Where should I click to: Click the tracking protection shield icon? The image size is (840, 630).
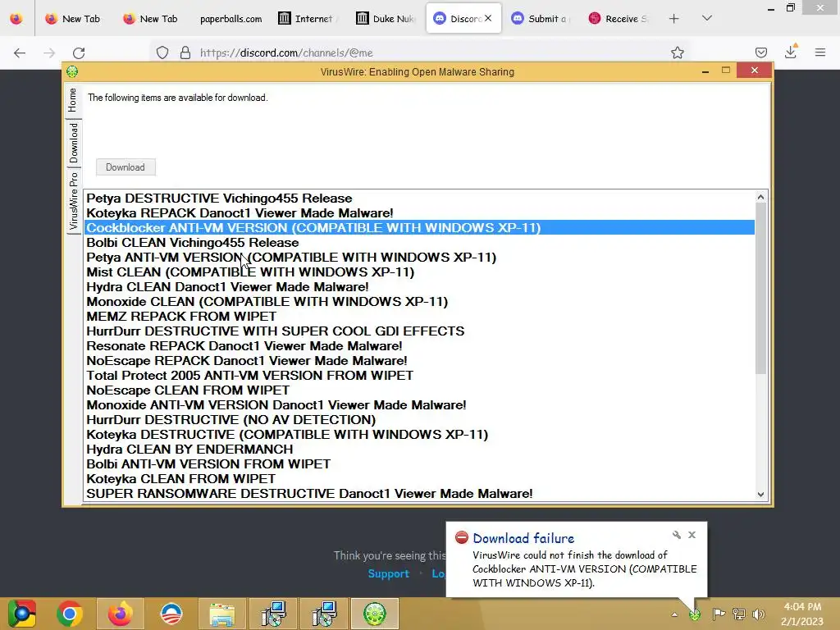(x=162, y=52)
